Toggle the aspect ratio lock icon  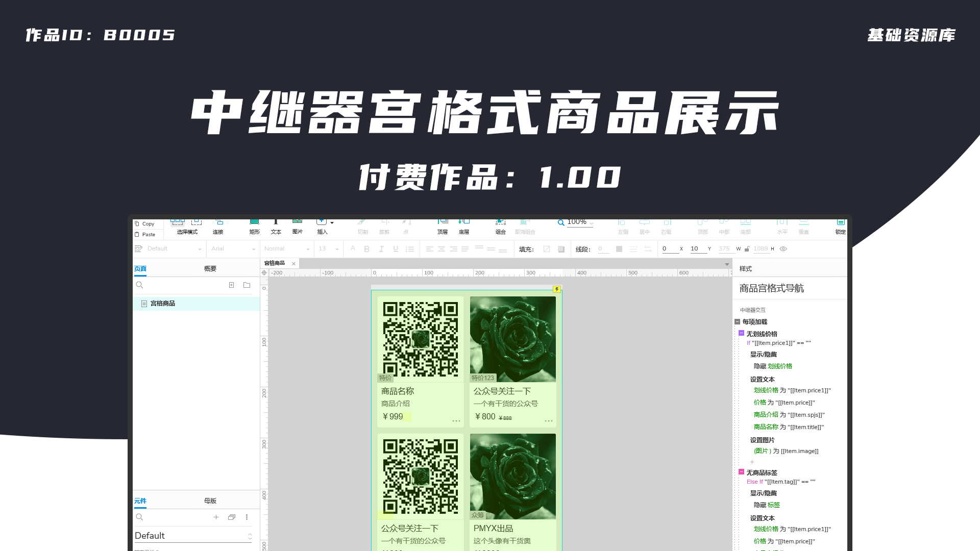[747, 249]
